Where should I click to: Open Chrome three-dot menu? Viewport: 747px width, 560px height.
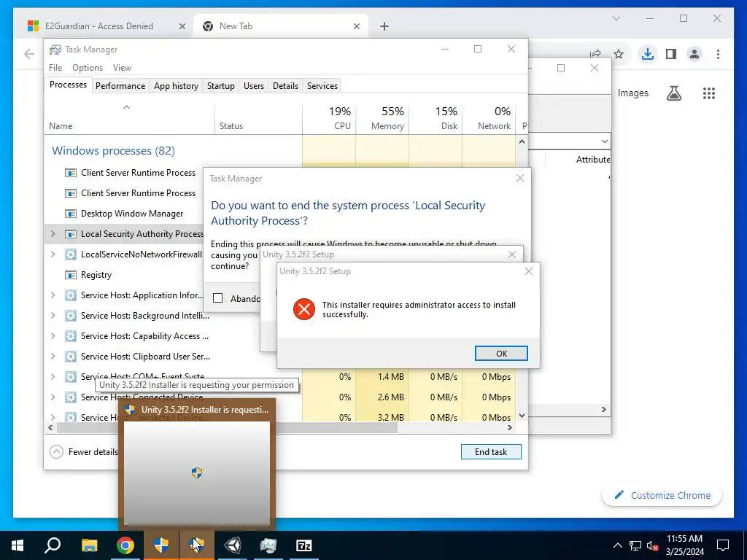[718, 54]
